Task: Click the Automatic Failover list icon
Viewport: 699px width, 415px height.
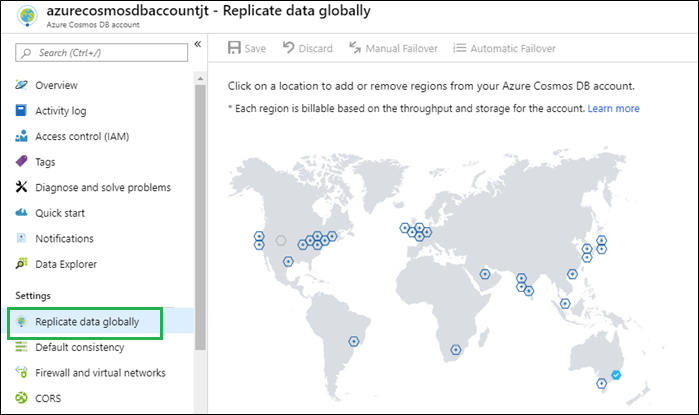Action: (x=460, y=48)
